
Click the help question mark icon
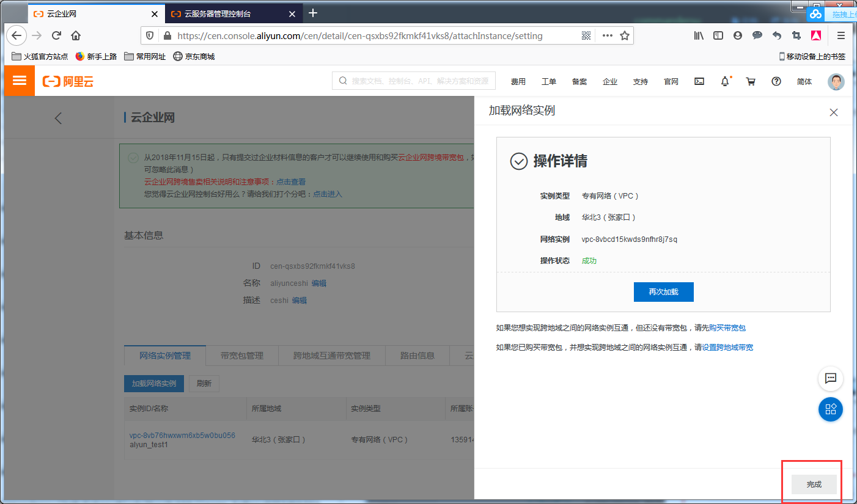point(776,81)
